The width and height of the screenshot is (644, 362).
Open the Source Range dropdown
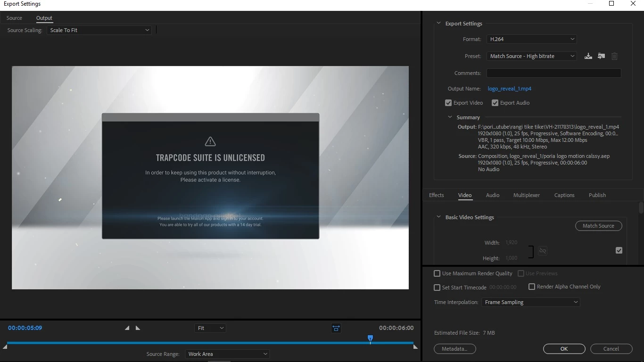[227, 354]
